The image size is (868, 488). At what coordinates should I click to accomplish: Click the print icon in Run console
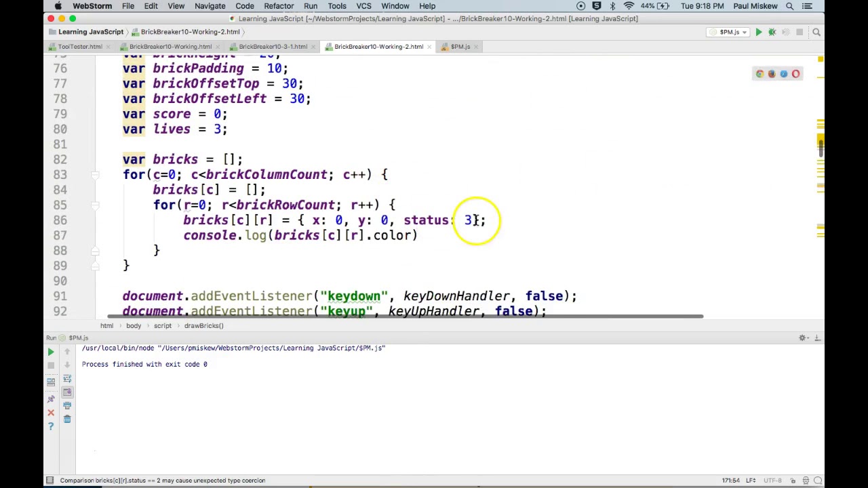pos(67,405)
